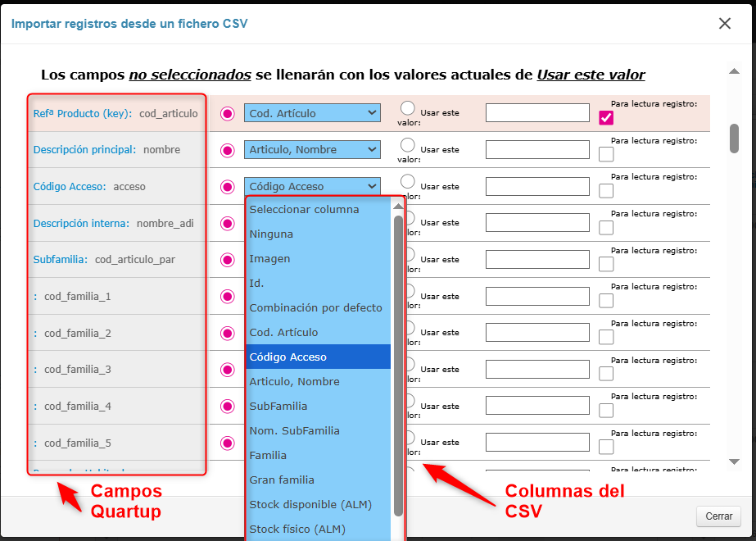The width and height of the screenshot is (756, 541).
Task: Check 'Para lectura registro' in Descripción principal row
Action: (x=606, y=154)
